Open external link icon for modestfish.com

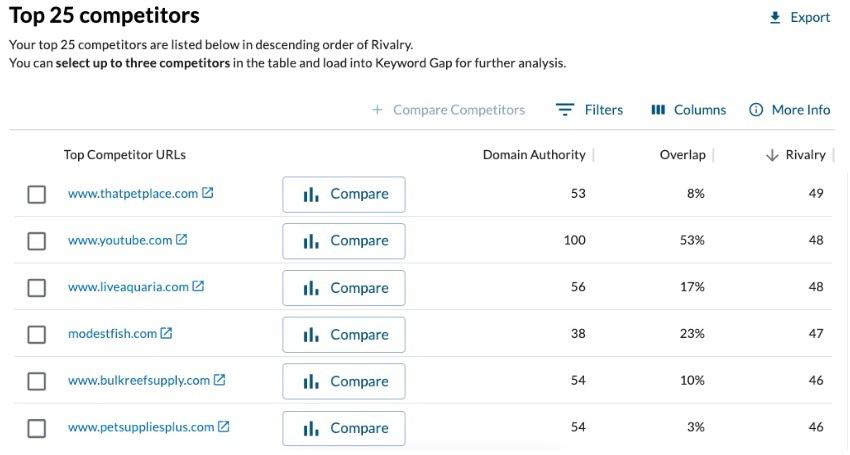(166, 333)
